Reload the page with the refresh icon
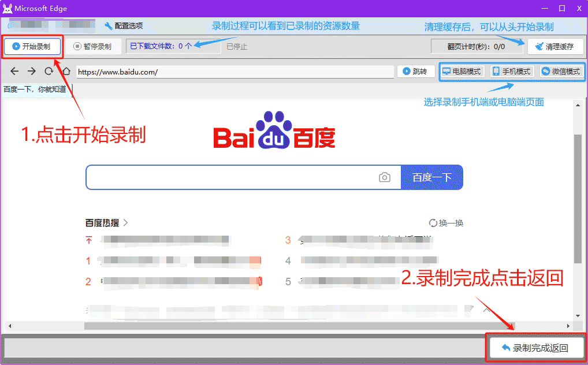The image size is (588, 365). [x=49, y=71]
